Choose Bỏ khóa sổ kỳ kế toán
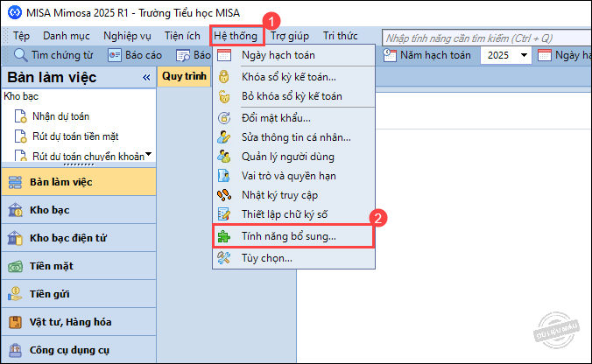592x364 pixels. tap(293, 96)
